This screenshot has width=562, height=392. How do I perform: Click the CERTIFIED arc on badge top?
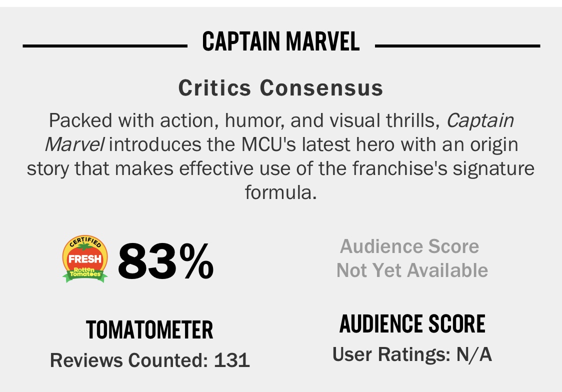85,242
